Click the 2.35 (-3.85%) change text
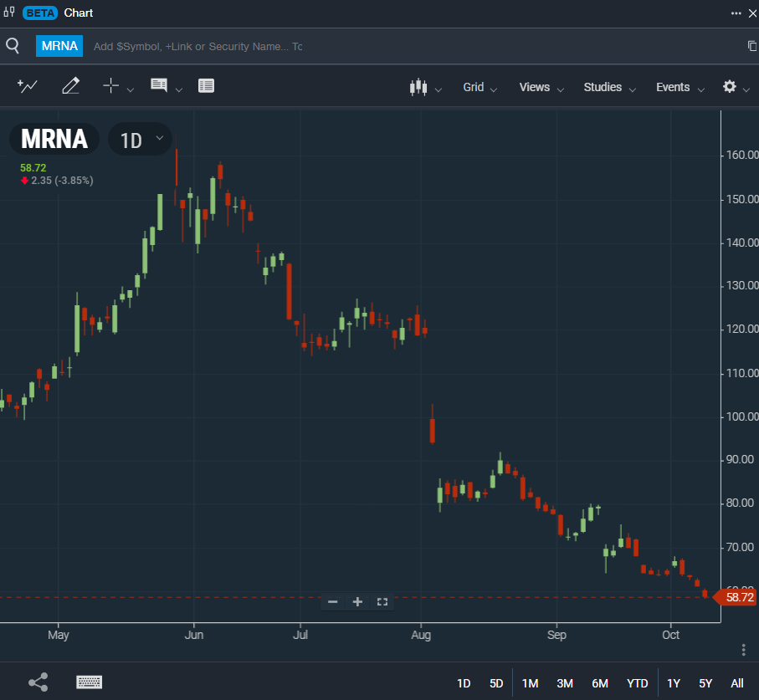Screen dimensions: 759x700 coord(62,181)
